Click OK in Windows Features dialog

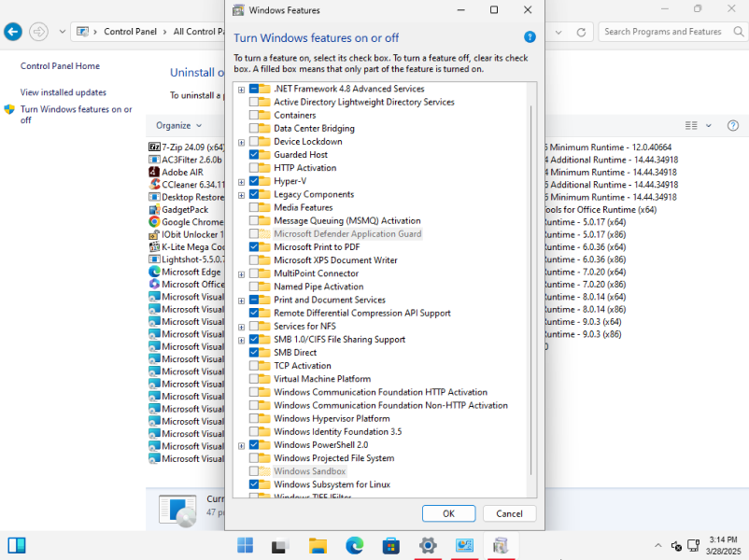click(448, 513)
